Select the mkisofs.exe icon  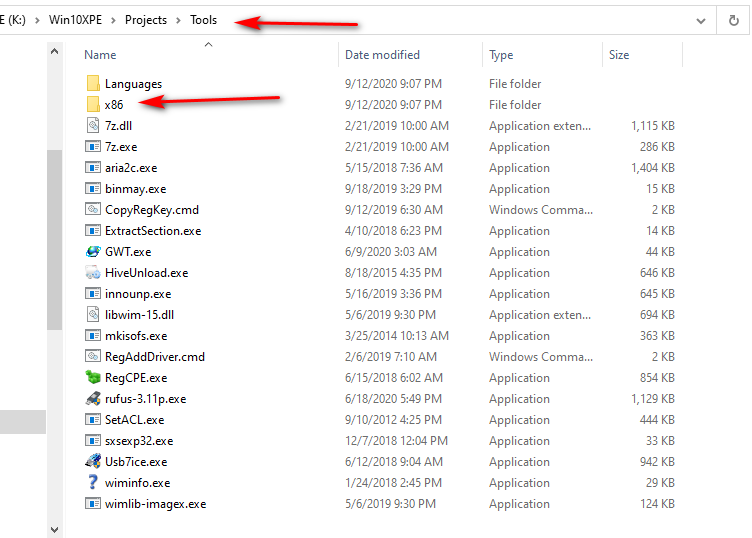[93, 336]
